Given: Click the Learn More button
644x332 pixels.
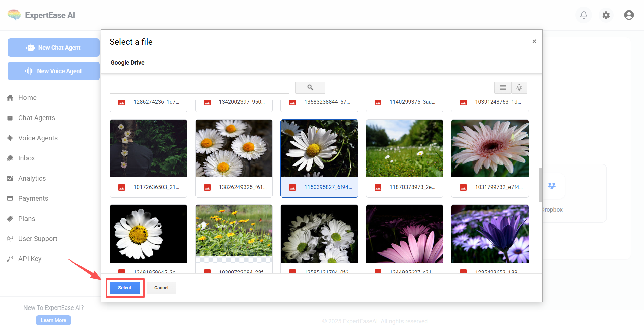Looking at the screenshot, I should 53,320.
